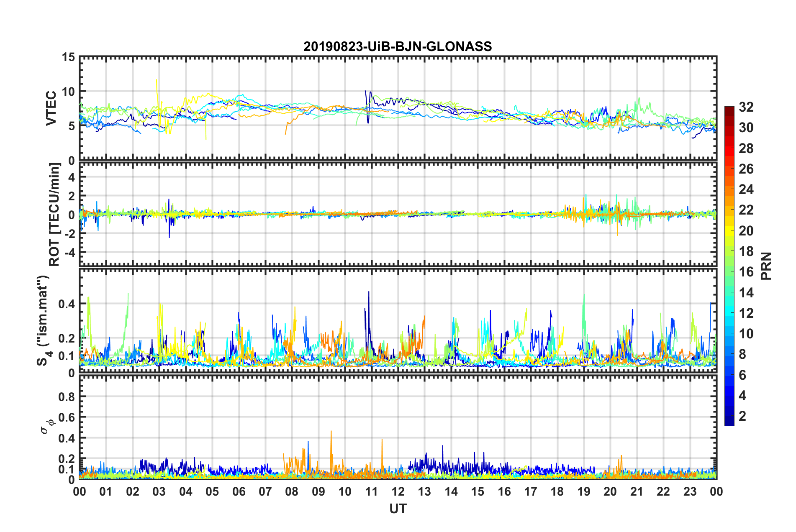796x532 pixels.
Task: Click x-axis hour tick label 05
Action: [x=212, y=491]
